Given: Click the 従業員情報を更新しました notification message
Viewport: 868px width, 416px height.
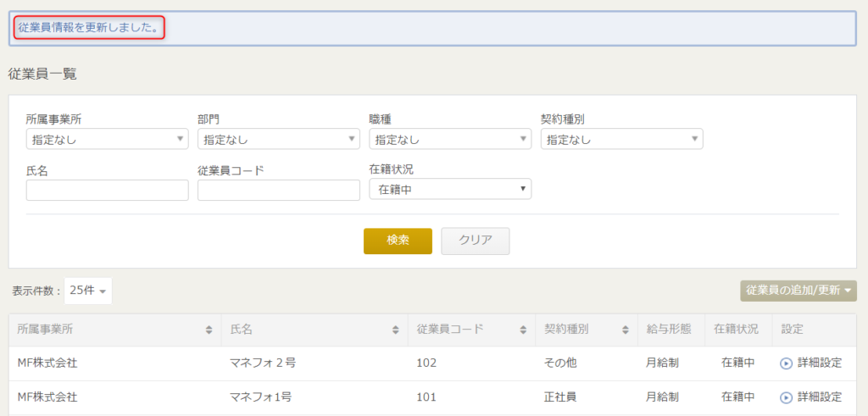Looking at the screenshot, I should tap(88, 27).
